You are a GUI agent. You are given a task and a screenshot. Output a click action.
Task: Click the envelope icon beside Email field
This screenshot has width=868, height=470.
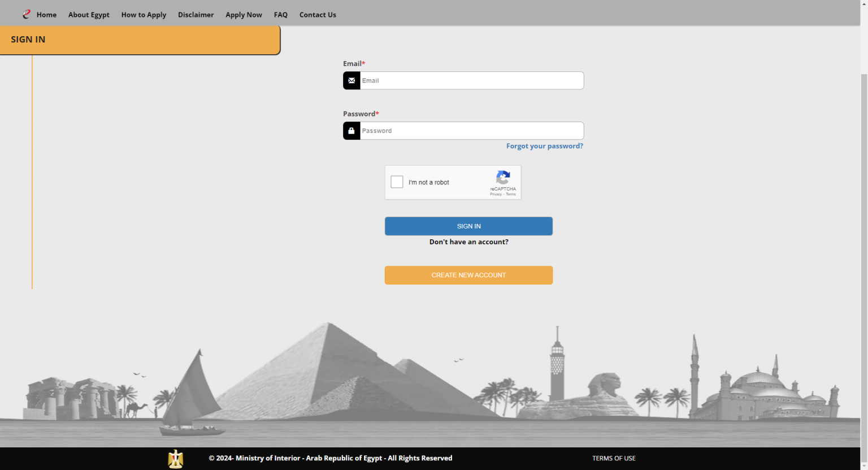[x=351, y=80]
